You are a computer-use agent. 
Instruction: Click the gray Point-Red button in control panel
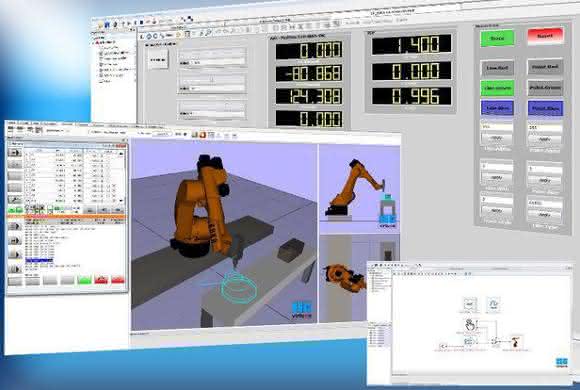click(x=545, y=67)
